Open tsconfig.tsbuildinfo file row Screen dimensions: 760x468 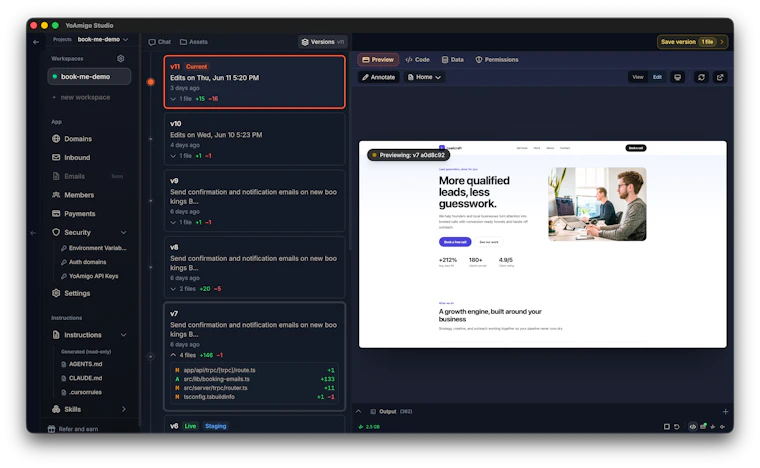coord(254,397)
